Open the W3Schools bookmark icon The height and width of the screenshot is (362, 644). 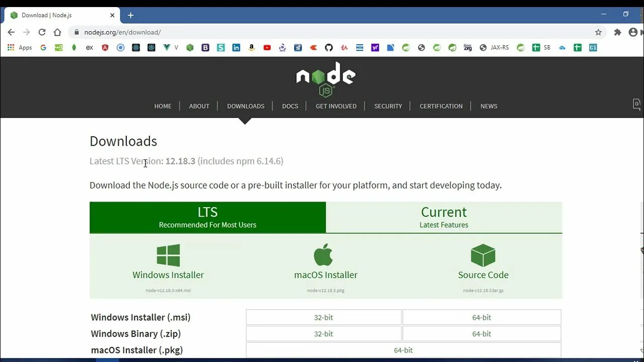click(x=59, y=48)
